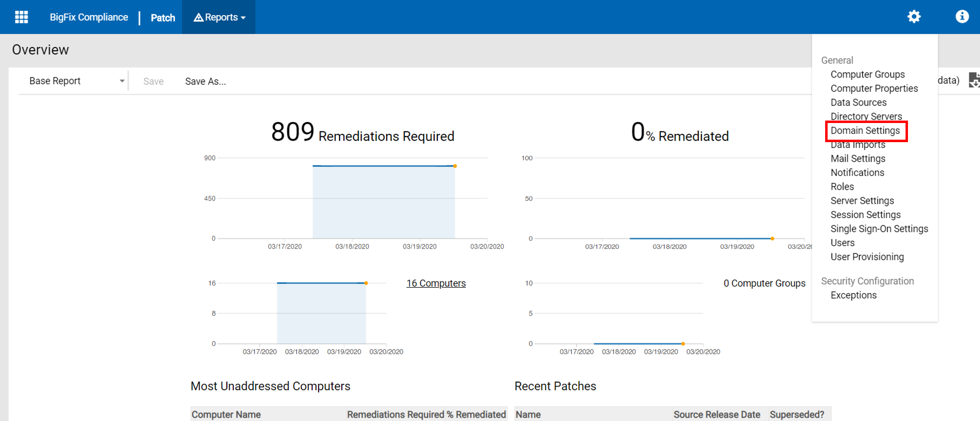Open Data Sources settings
Screen dimensions: 980x421
coord(858,102)
